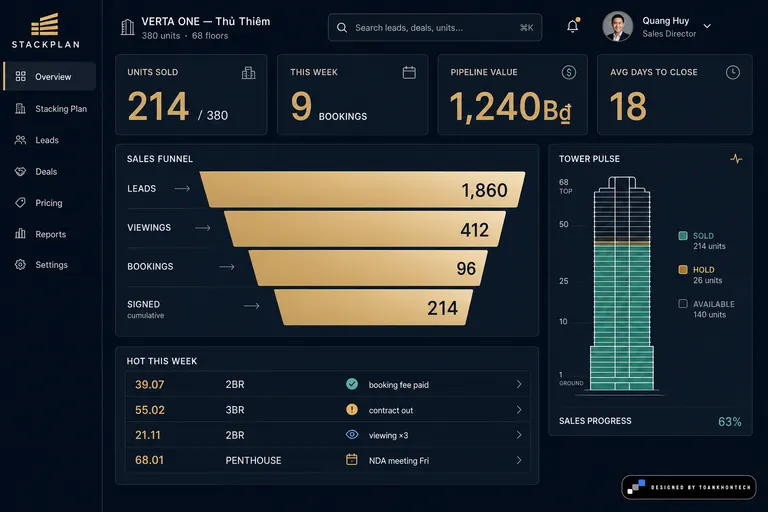This screenshot has width=768, height=512.
Task: Click the PENTHOUSE type label
Action: coord(253,461)
